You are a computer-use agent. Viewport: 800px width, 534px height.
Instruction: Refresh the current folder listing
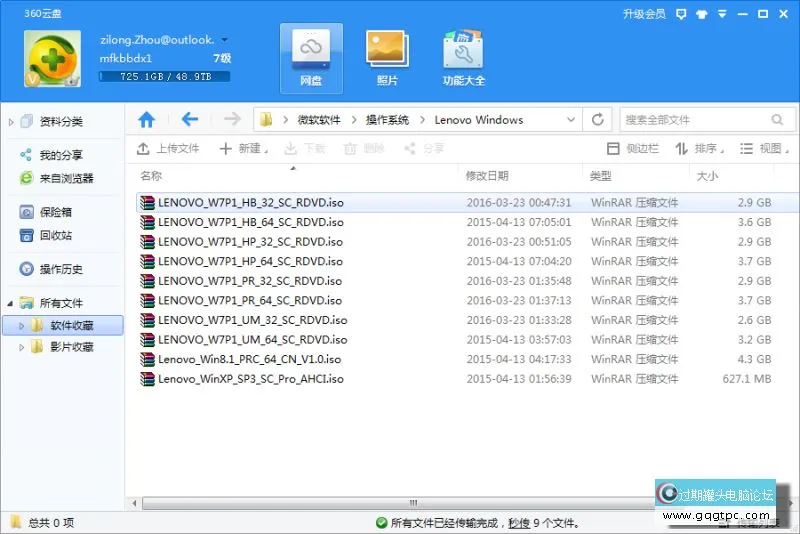pyautogui.click(x=597, y=120)
